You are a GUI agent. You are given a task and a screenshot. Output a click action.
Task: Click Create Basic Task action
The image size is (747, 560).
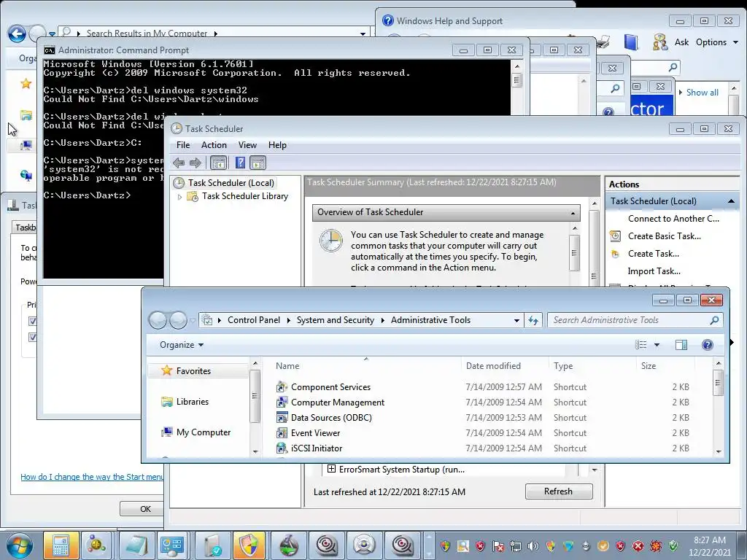coord(664,236)
